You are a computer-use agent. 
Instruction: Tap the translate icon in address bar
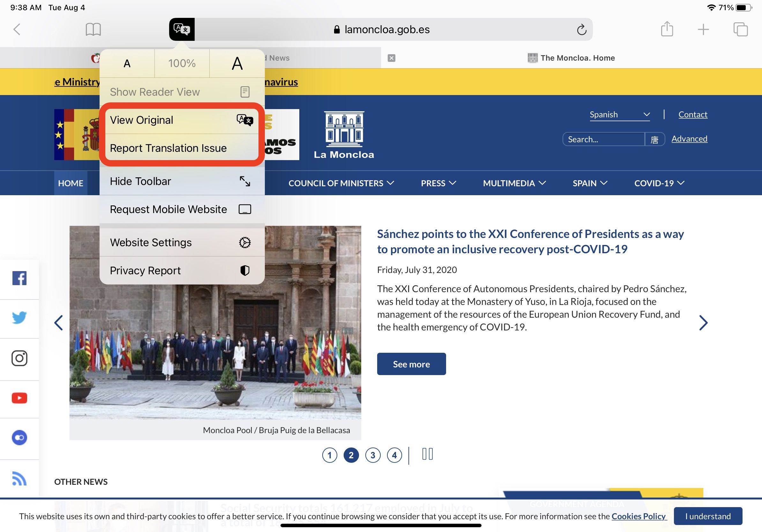pyautogui.click(x=182, y=29)
